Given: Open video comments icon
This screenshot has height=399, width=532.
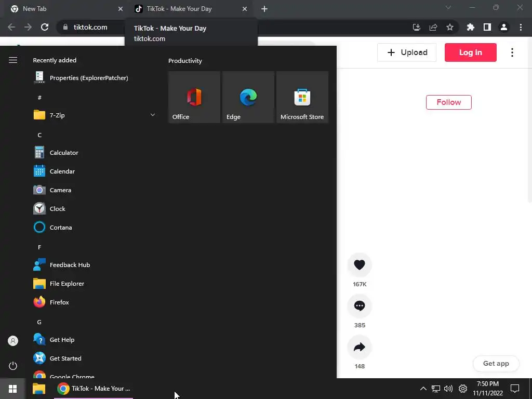Looking at the screenshot, I should (360, 305).
